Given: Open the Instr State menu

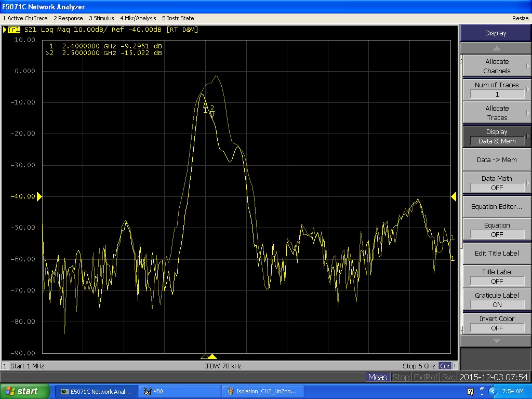Looking at the screenshot, I should [x=178, y=18].
